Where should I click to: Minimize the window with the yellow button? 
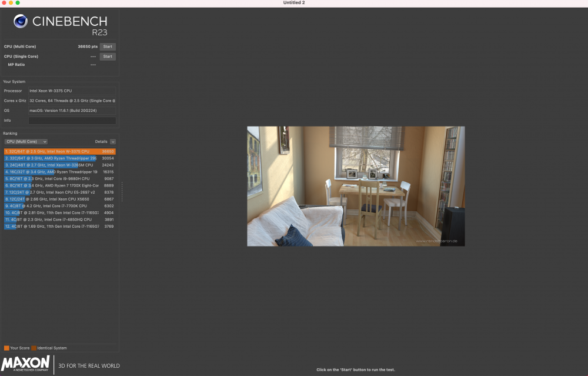(11, 2)
